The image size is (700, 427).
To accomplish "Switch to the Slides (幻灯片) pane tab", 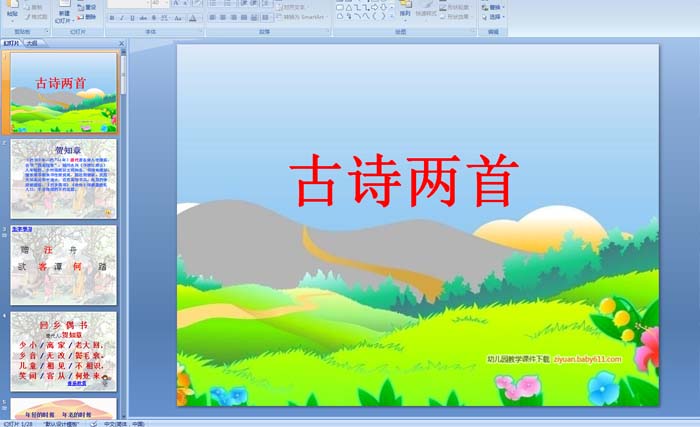I will (x=12, y=43).
